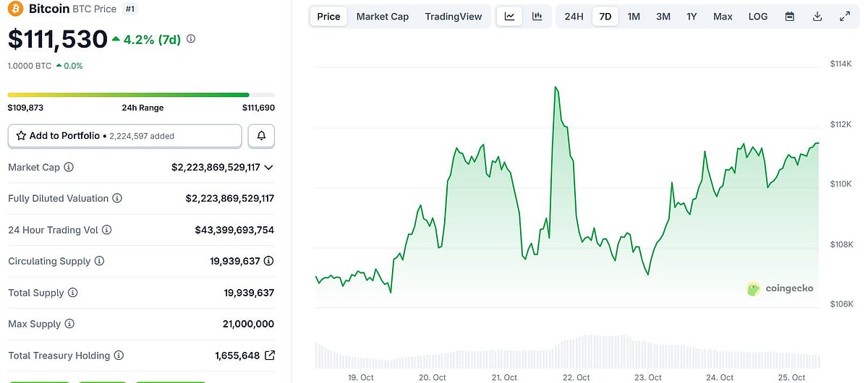Viewport: 868px width, 383px height.
Task: Expand the Market Cap details chevron
Action: click(x=269, y=167)
